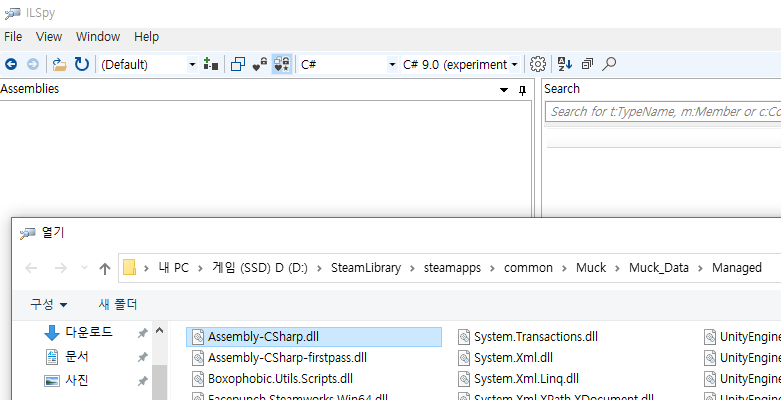Viewport: 781px width, 400px height.
Task: Toggle Show public types only icon
Action: pyautogui.click(x=238, y=64)
